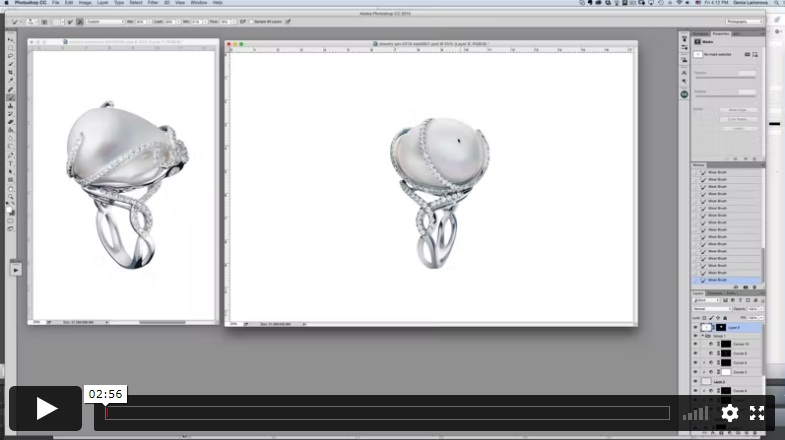The image size is (785, 440).
Task: Select the Dodge tool
Action: (x=11, y=147)
